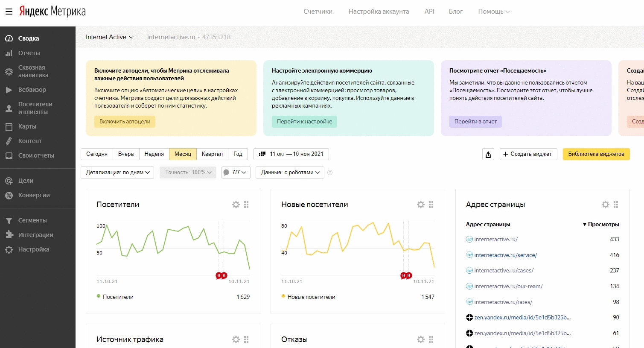This screenshot has width=644, height=348.
Task: Open the Счетчики top menu item
Action: coord(318,12)
